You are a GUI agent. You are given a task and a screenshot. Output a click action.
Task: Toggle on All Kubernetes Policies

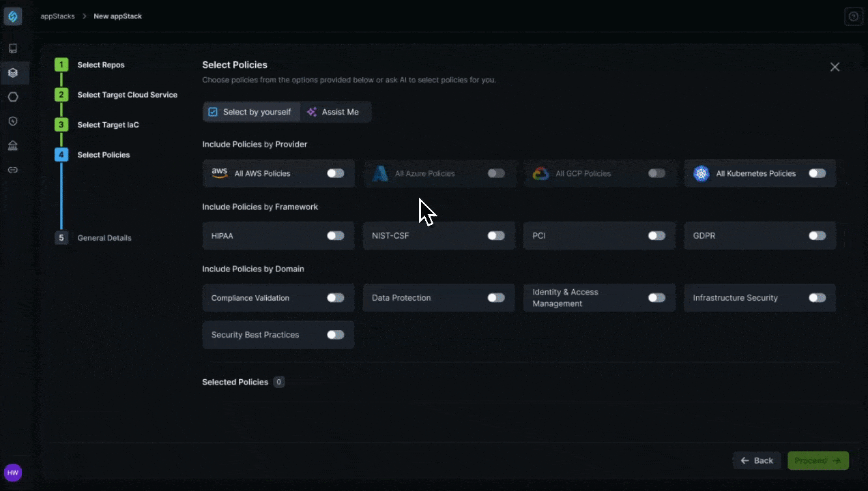pos(817,173)
